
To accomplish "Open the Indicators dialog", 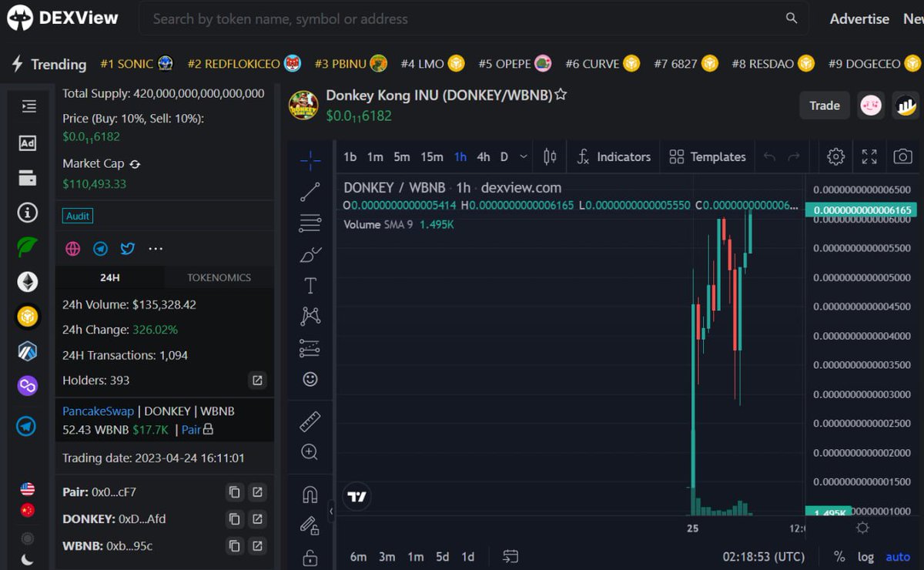I will click(614, 156).
